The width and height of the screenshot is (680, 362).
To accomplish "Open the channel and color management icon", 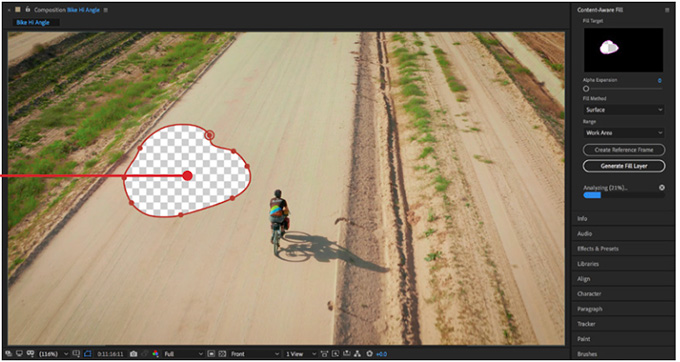I will coord(156,354).
